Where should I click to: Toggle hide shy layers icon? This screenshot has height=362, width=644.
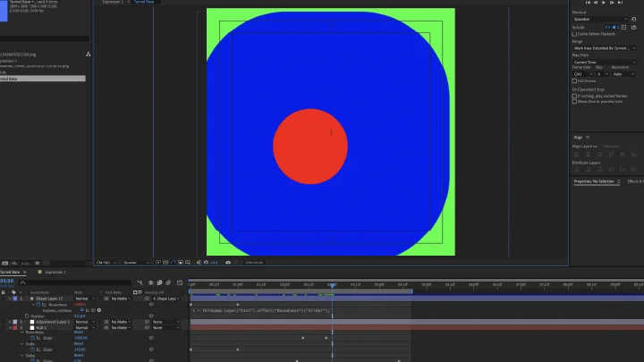(151, 282)
